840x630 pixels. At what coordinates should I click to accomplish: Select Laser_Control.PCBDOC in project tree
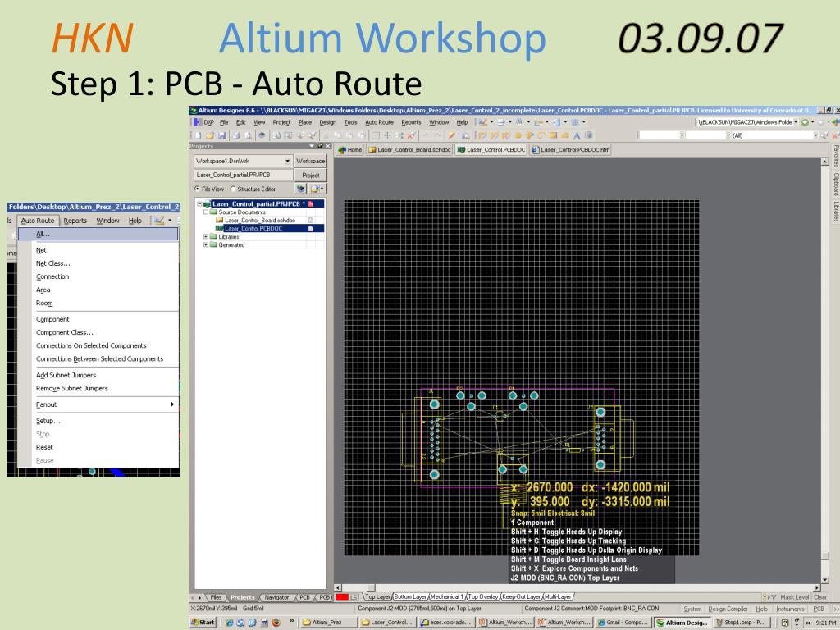click(253, 228)
